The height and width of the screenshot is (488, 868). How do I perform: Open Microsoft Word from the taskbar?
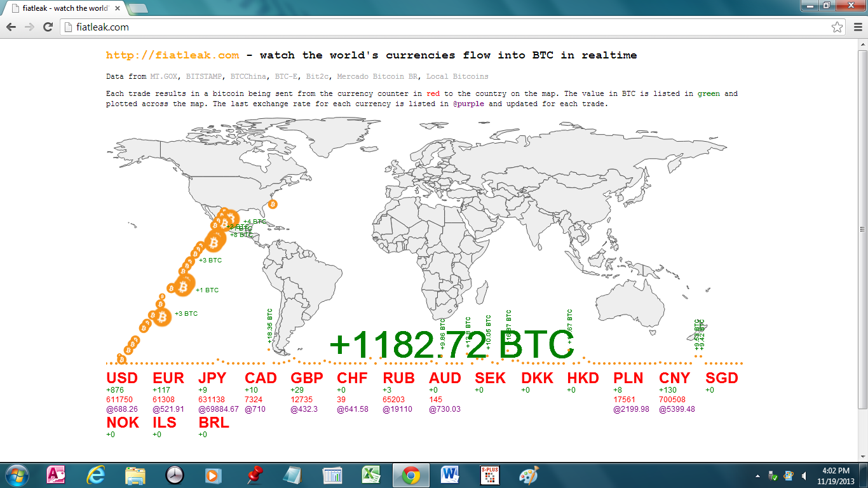pos(450,475)
